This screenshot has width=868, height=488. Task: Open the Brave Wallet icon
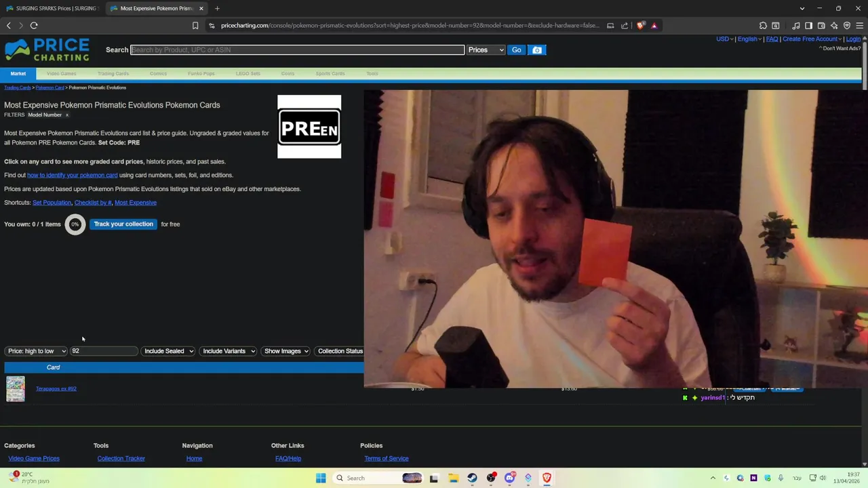[x=821, y=26]
